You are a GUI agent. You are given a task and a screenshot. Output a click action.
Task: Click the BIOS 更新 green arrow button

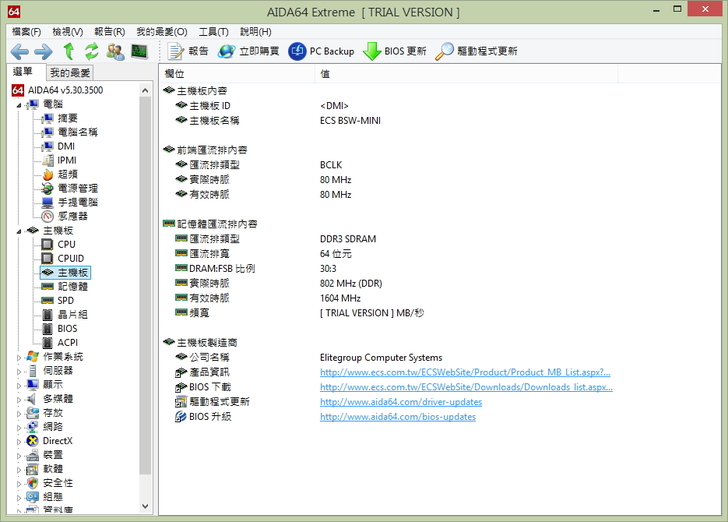(x=394, y=51)
